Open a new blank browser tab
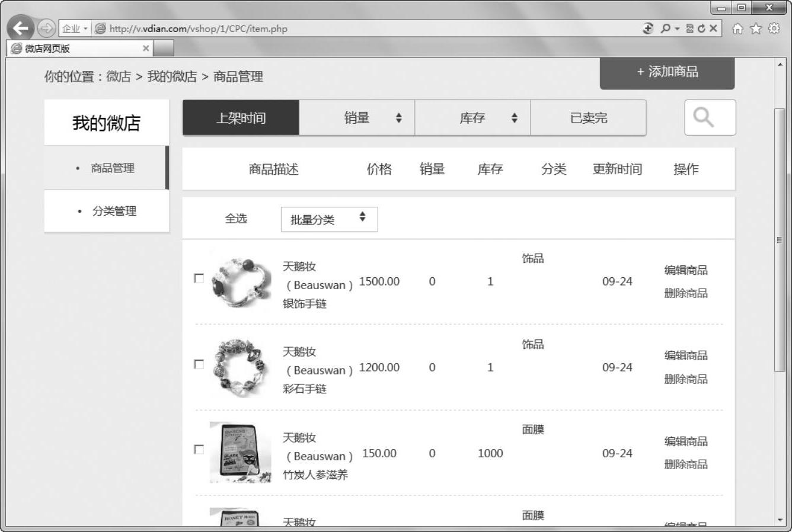 click(x=164, y=49)
